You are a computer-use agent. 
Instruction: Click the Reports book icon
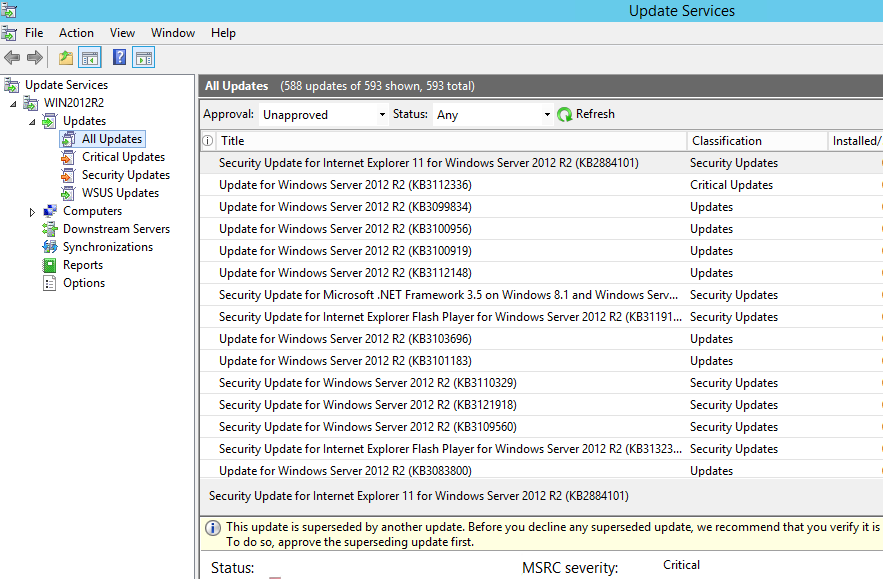click(x=50, y=265)
